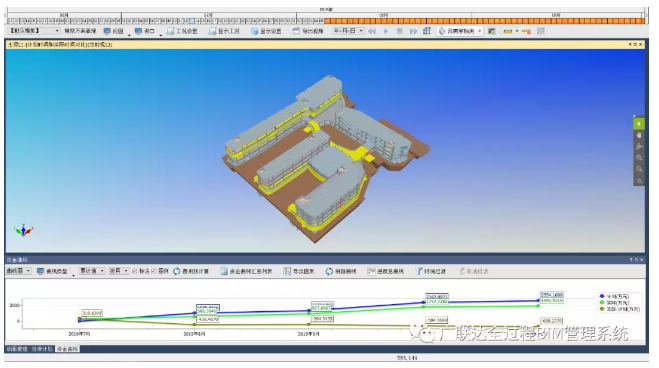
Task: Select the pointer tool in viewport sidebar
Action: point(639,124)
